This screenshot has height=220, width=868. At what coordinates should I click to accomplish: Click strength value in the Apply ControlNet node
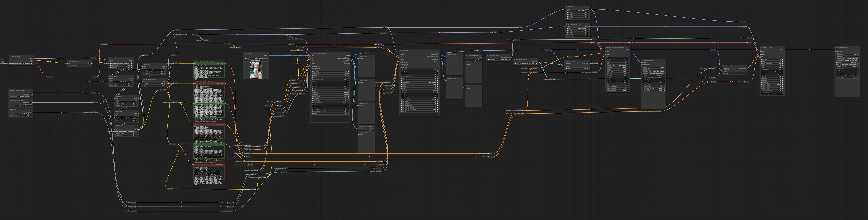585,68
